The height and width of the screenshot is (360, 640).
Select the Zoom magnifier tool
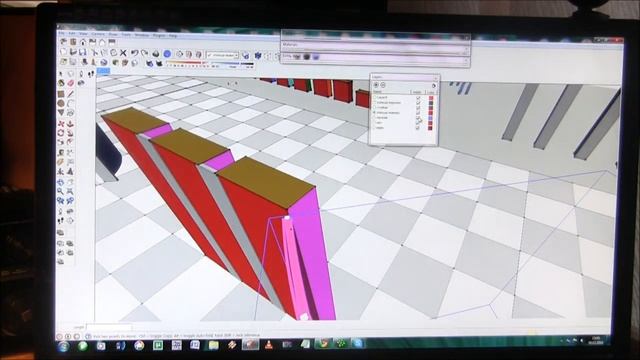tap(61, 191)
